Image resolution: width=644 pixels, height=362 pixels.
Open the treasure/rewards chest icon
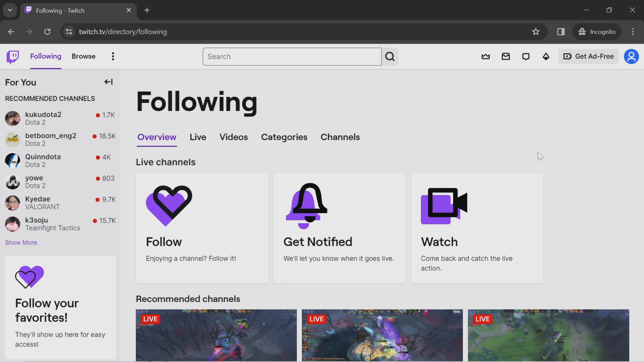coord(486,56)
